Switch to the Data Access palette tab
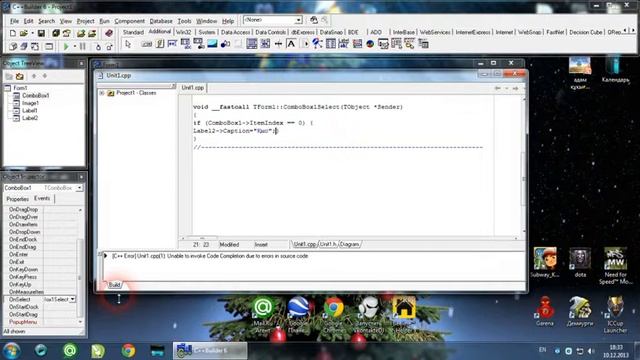 coord(235,32)
